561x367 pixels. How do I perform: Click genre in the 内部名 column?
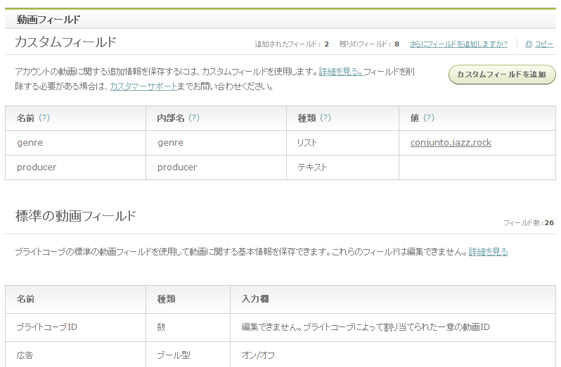(x=170, y=143)
